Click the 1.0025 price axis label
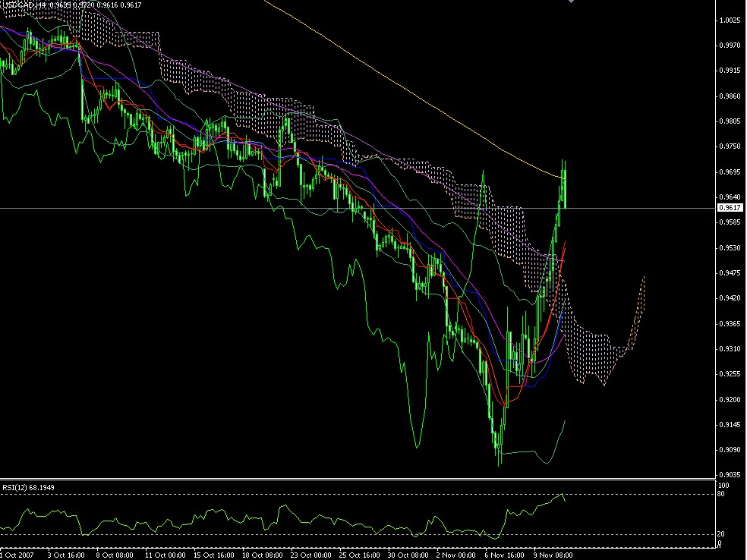Screen dimensions: 747x560 click(x=730, y=20)
